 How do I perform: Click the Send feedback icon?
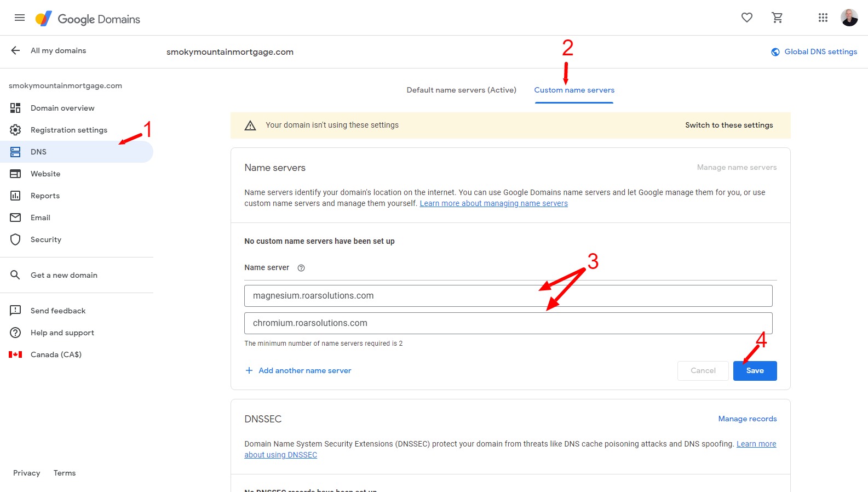tap(15, 311)
